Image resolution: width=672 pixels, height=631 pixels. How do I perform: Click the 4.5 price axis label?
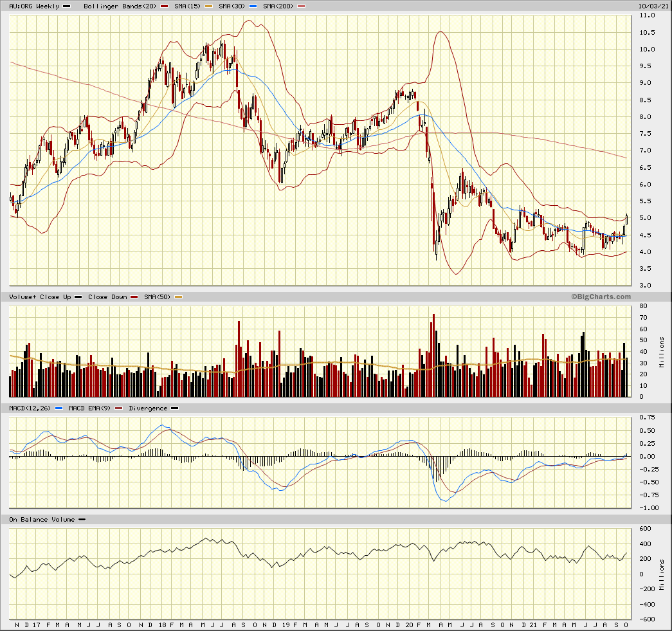[646, 235]
